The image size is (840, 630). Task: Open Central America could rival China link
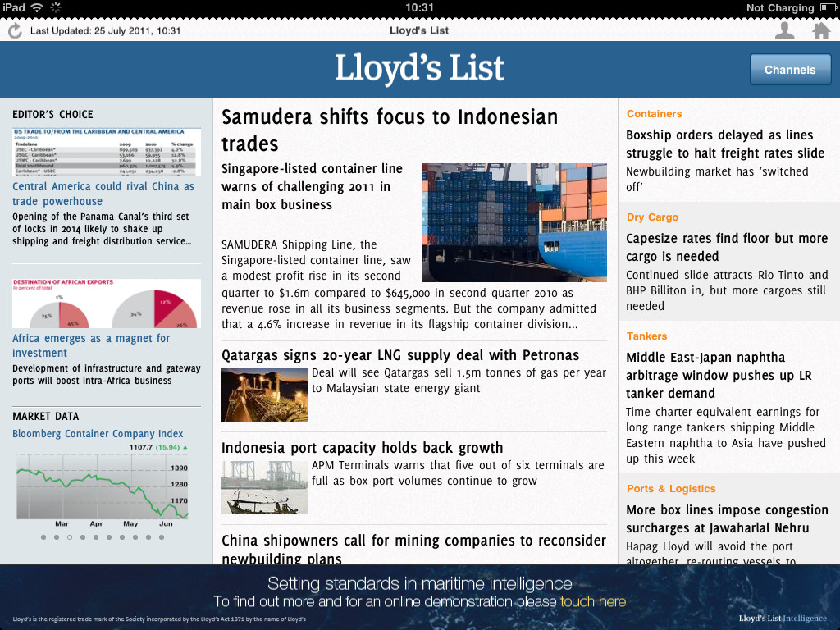coord(103,194)
